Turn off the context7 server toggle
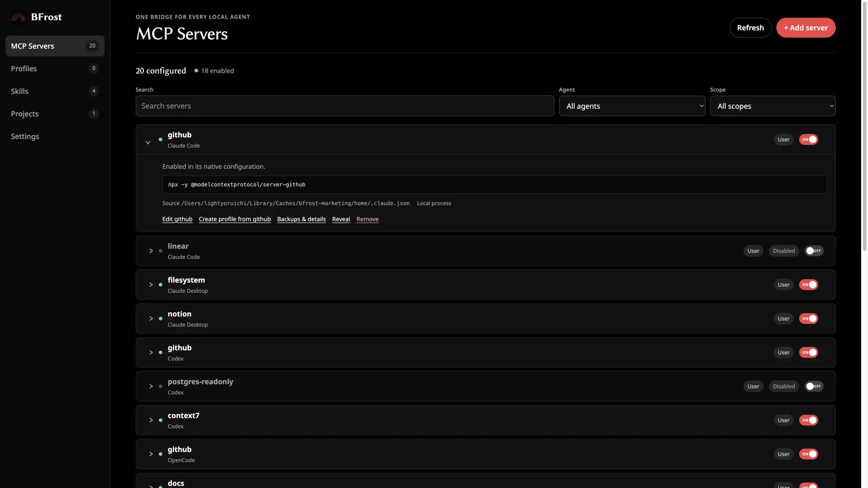Viewport: 868px width, 488px height. (x=808, y=420)
